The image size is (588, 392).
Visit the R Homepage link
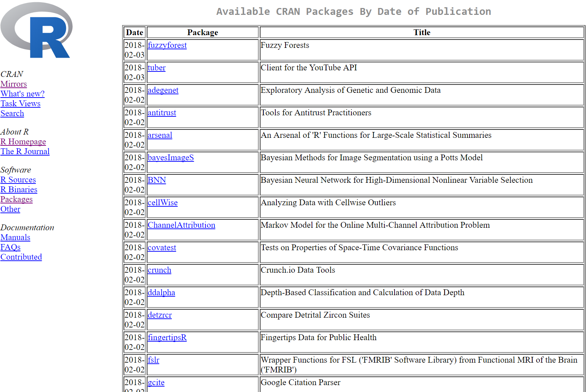click(23, 141)
